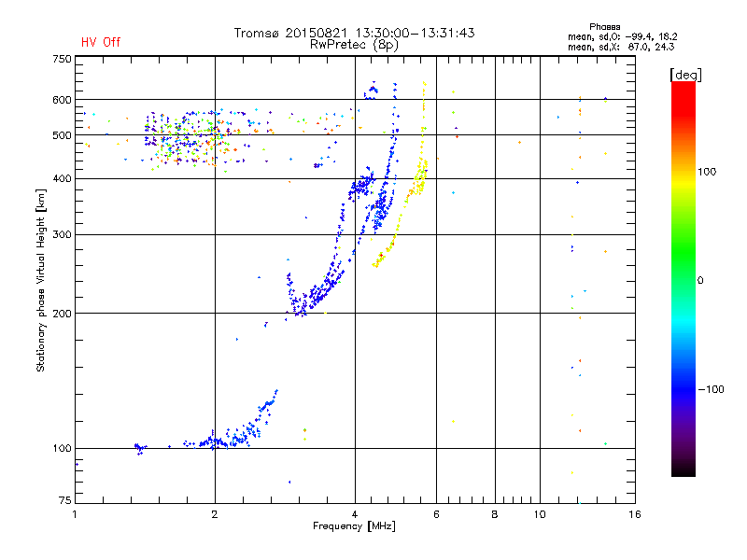The width and height of the screenshot is (747, 560).
Task: Click the 'Frequency [MHz]' axis label
Action: pos(354,526)
